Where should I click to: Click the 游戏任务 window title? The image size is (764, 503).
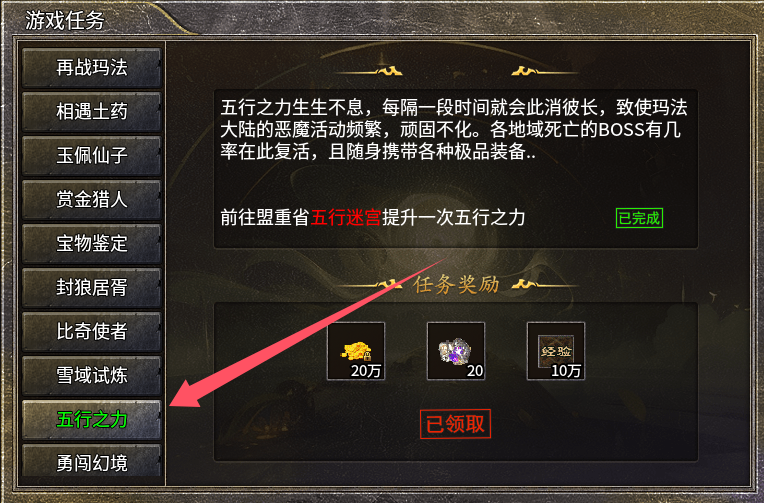65,20
